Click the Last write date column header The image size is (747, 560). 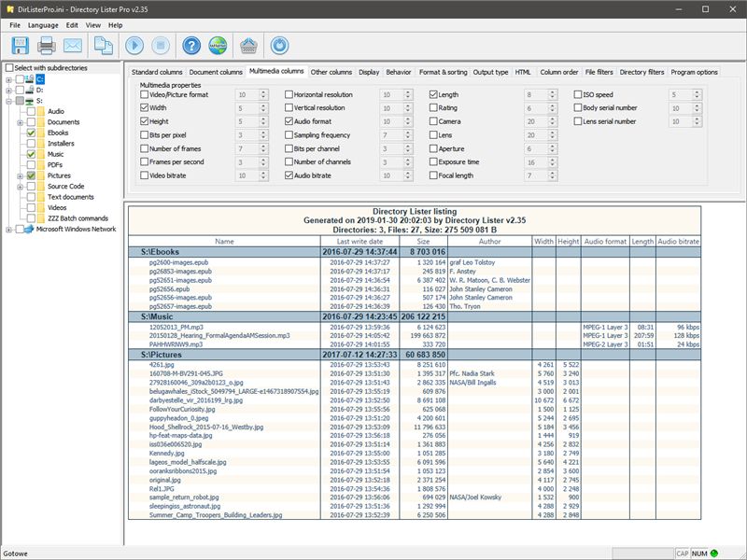point(359,242)
